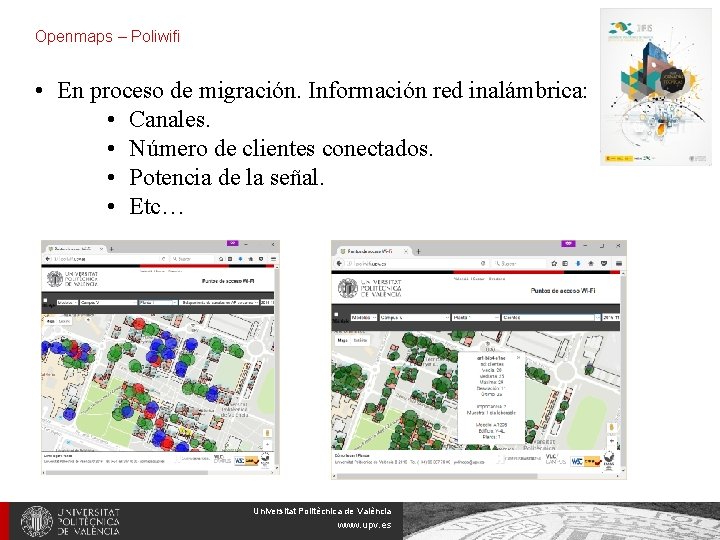Open Pocket icon in left browser toolbar

[x=261, y=259]
